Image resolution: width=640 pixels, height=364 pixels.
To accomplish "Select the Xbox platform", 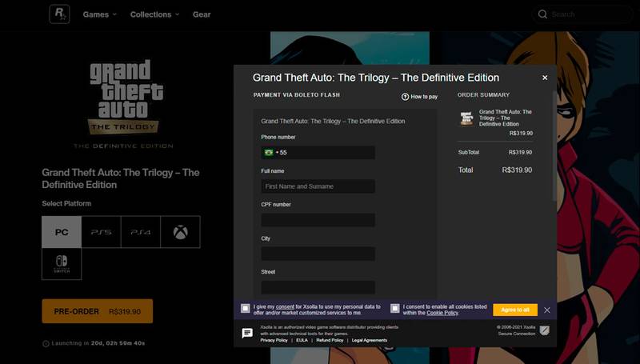I will [x=181, y=232].
